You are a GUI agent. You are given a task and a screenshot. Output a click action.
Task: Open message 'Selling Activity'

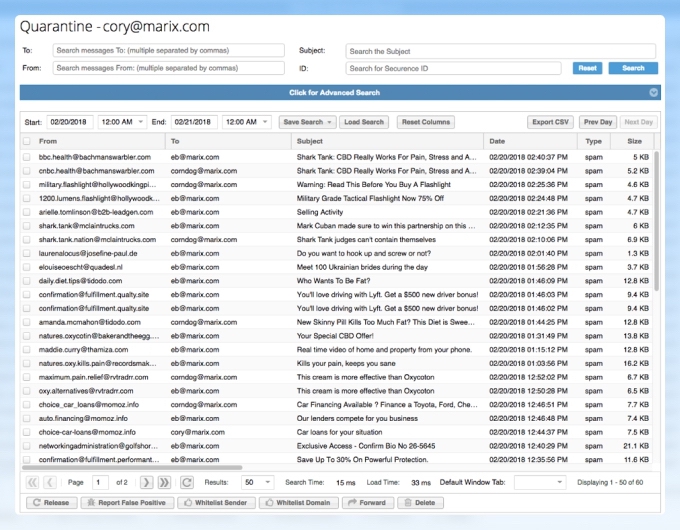(320, 212)
